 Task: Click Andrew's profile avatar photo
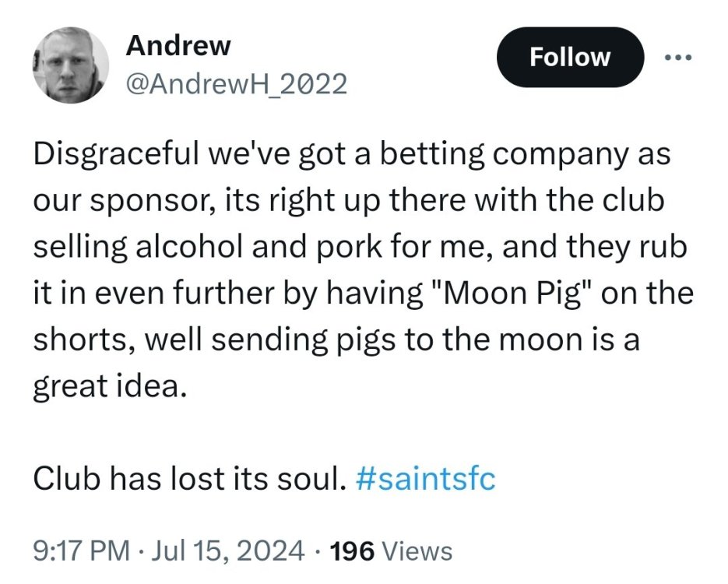[x=70, y=65]
